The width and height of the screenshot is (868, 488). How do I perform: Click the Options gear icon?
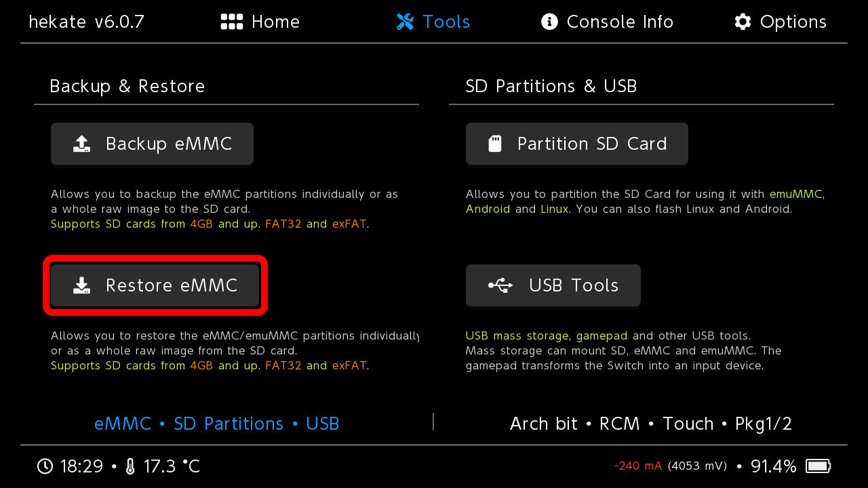743,22
